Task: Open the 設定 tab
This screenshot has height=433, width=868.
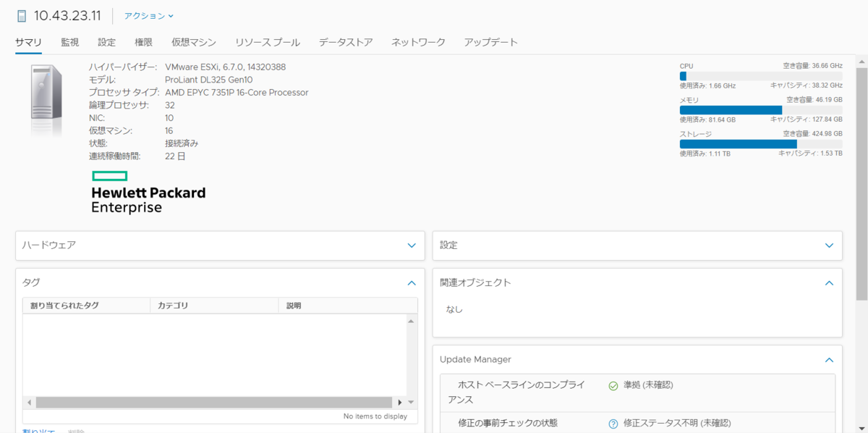Action: click(106, 42)
